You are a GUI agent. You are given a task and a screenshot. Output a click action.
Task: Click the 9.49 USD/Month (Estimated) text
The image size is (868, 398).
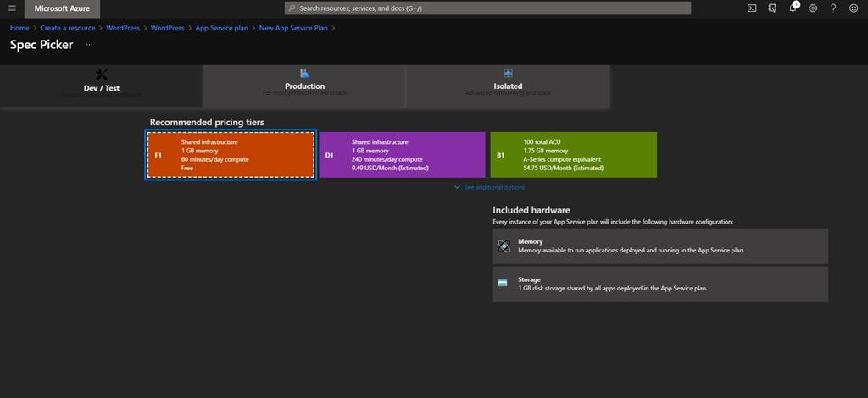pyautogui.click(x=390, y=168)
